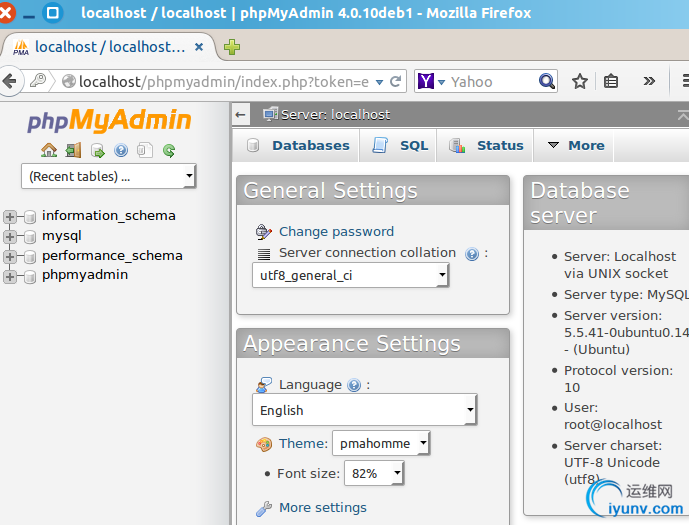Click the More settings wrench icon
This screenshot has height=525, width=689.
click(x=264, y=508)
